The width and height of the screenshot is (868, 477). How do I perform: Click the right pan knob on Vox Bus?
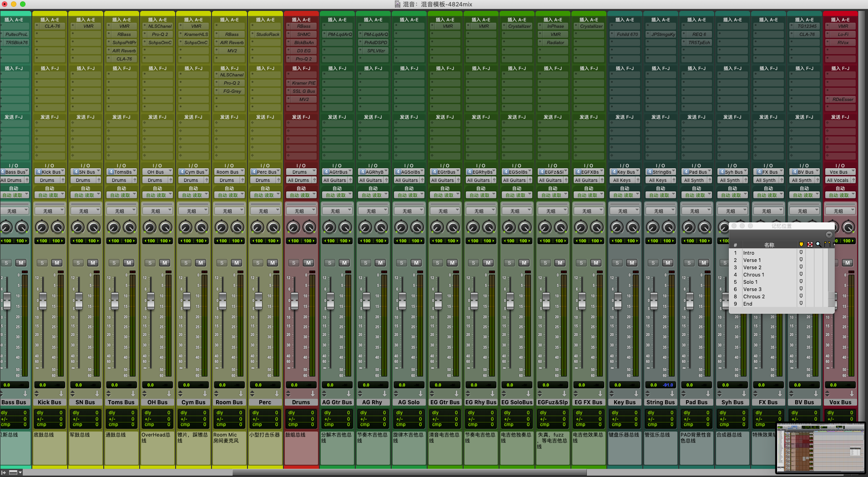[x=848, y=227]
